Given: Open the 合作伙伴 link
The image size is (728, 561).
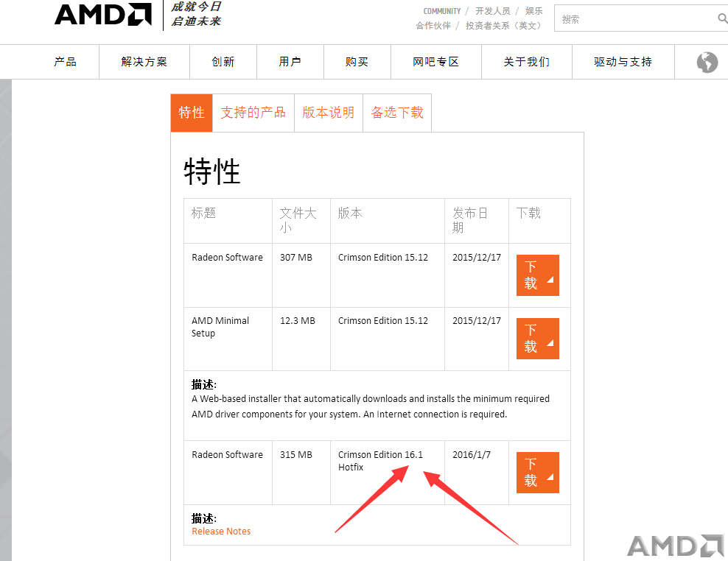Looking at the screenshot, I should pyautogui.click(x=433, y=26).
